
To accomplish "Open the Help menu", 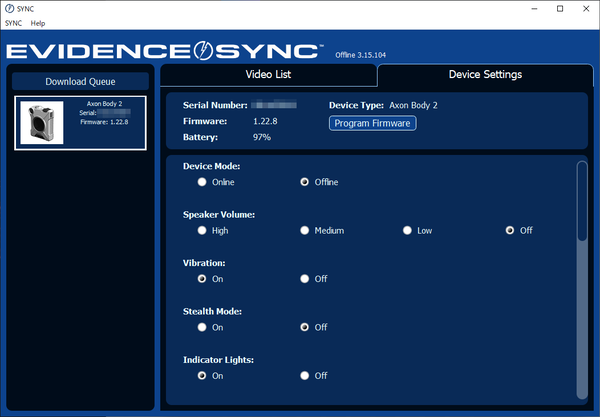I will point(38,23).
